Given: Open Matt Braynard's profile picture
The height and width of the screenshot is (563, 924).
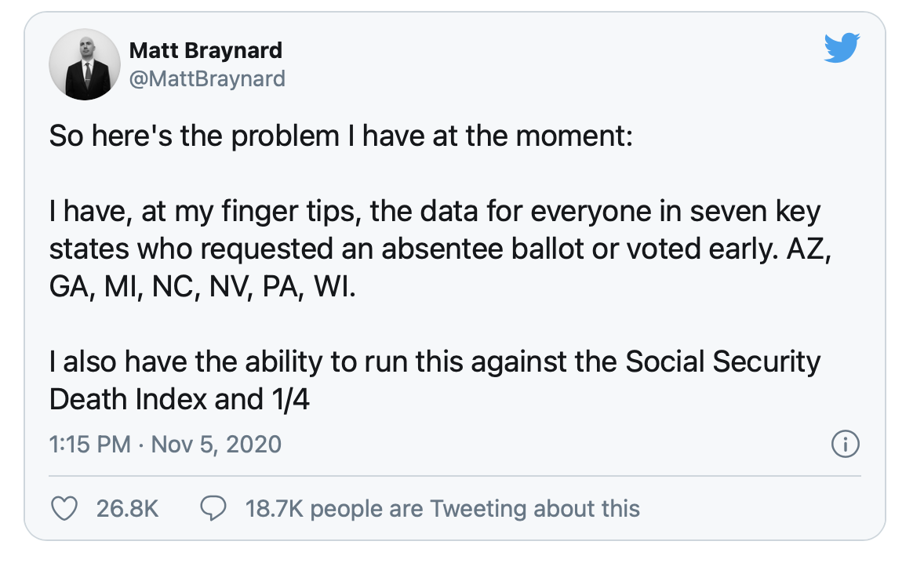Looking at the screenshot, I should click(x=85, y=64).
